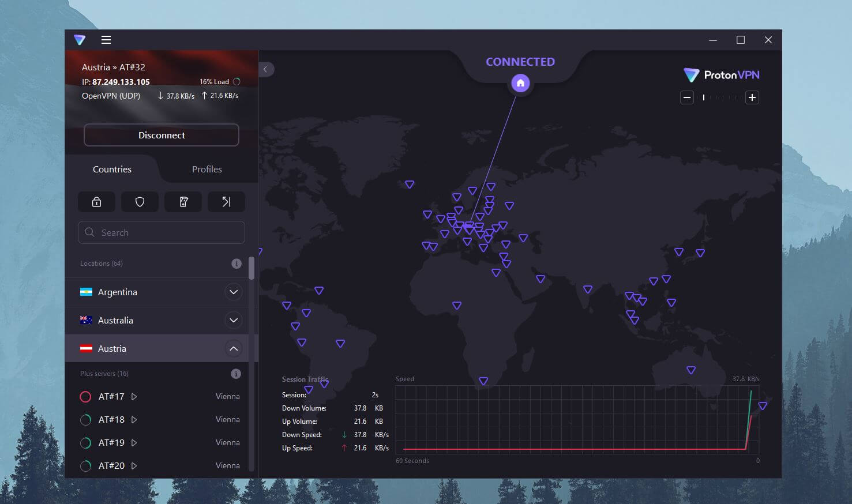Expand the Argentina server list
852x504 pixels.
pos(234,292)
